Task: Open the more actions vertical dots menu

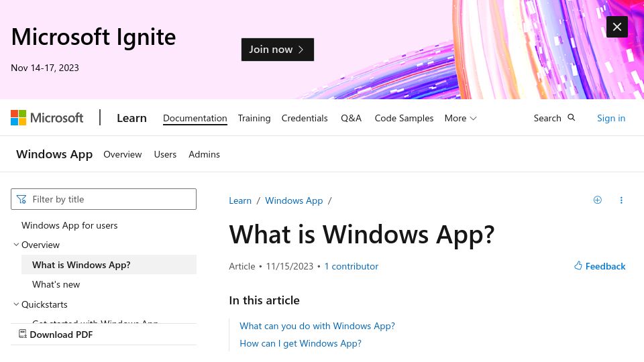Action: pyautogui.click(x=621, y=200)
